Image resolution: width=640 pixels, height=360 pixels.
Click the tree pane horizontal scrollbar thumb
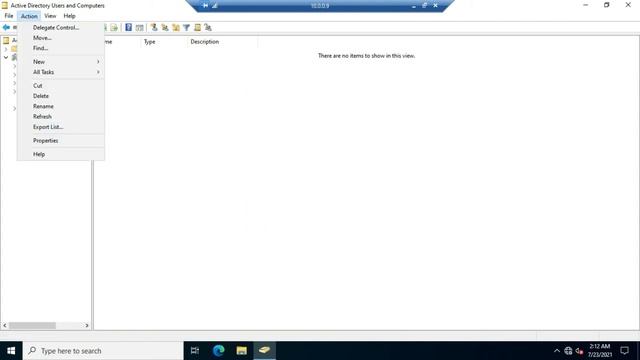tap(32, 325)
